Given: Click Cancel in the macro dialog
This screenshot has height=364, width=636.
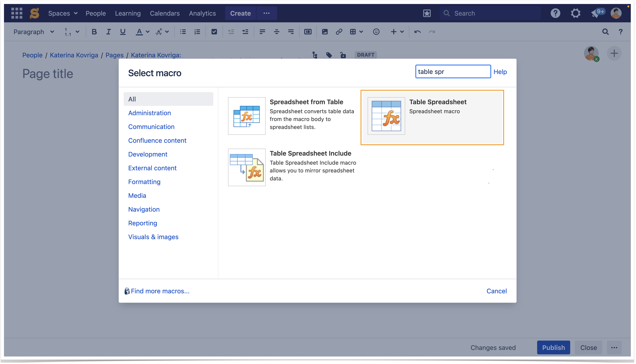Looking at the screenshot, I should 496,291.
